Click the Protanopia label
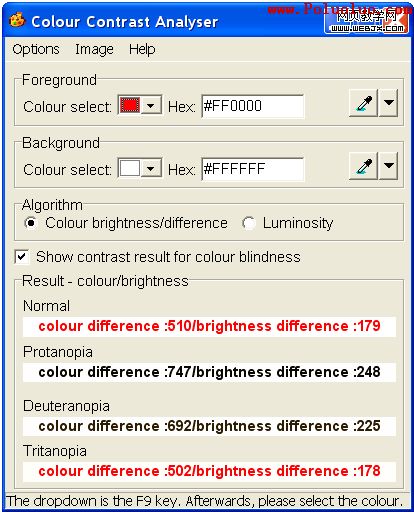Screen dimensions: 414x512 (x=58, y=352)
